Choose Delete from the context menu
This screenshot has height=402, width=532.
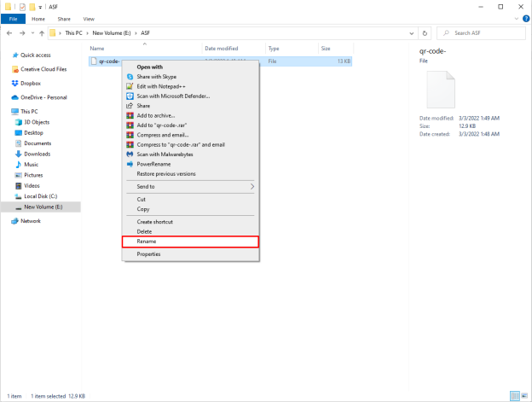point(190,231)
